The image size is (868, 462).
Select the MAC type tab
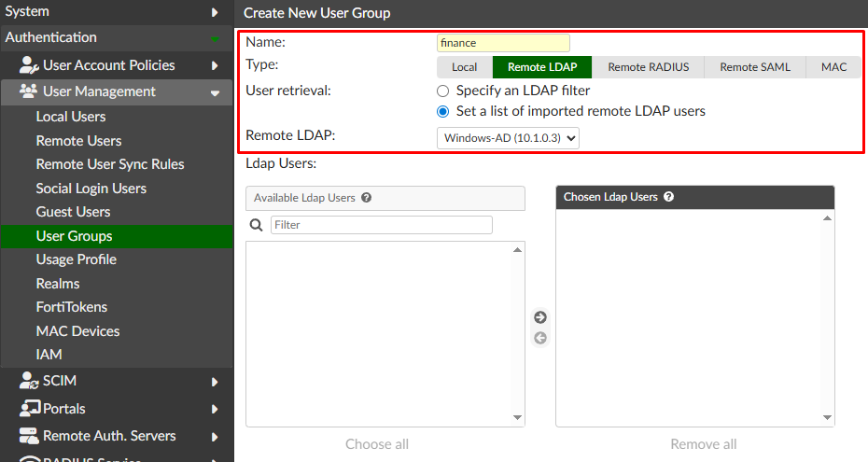(833, 67)
